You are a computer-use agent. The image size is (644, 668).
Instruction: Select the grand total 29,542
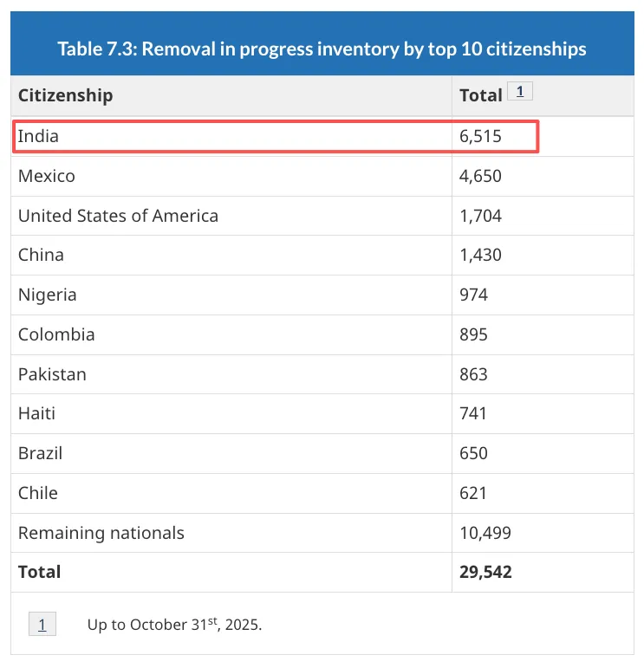tap(485, 572)
